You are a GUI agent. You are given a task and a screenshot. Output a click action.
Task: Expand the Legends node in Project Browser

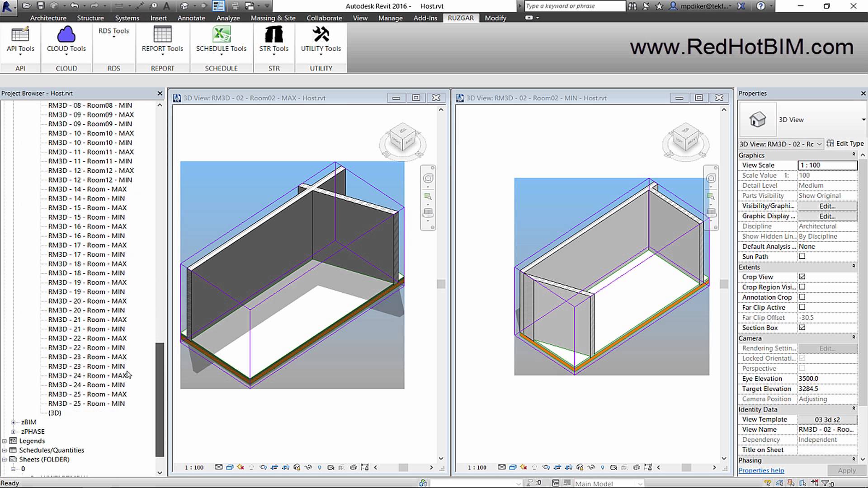click(5, 441)
